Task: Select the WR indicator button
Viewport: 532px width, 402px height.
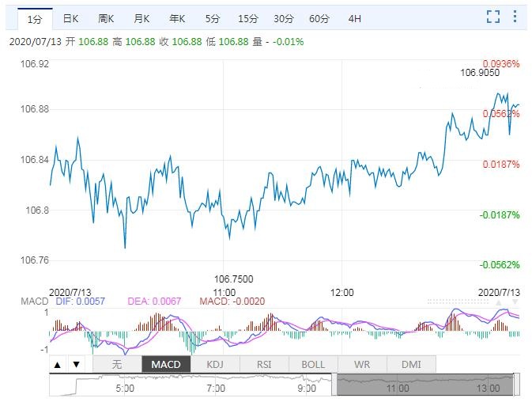Action: click(x=362, y=365)
